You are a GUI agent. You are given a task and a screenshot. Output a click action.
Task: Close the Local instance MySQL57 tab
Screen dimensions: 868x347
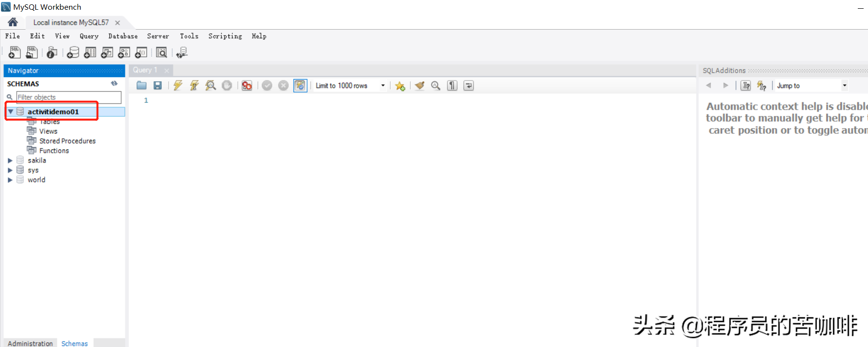click(x=117, y=23)
